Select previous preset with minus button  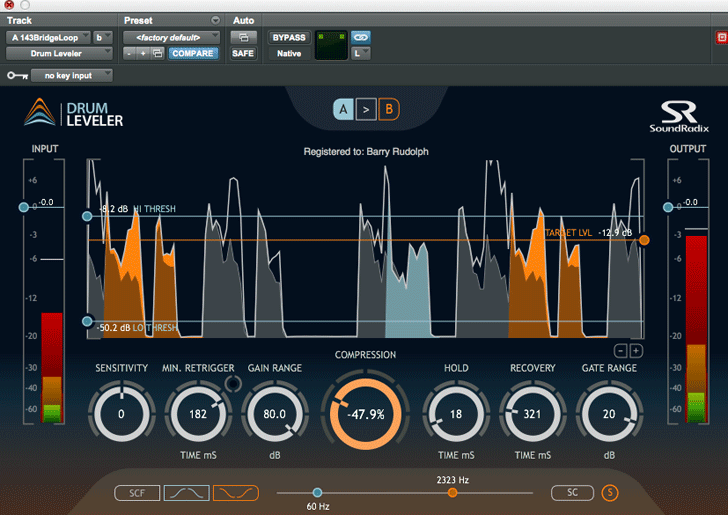(130, 53)
